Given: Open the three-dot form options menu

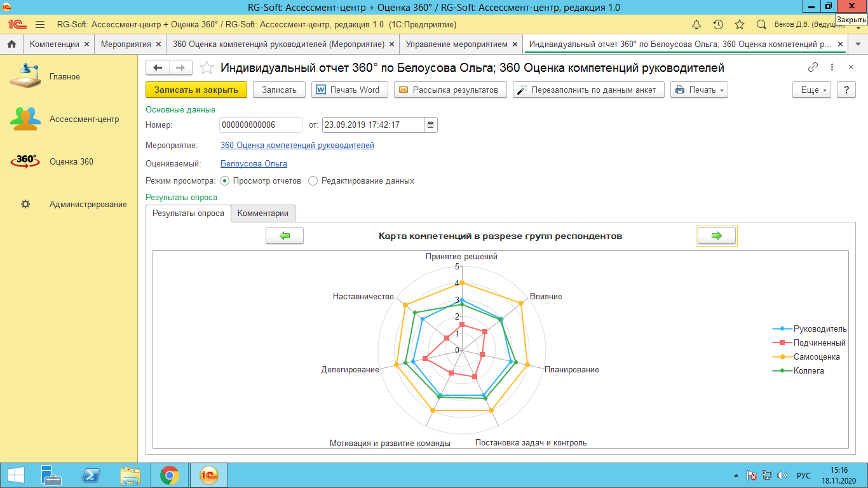Looking at the screenshot, I should pos(832,67).
